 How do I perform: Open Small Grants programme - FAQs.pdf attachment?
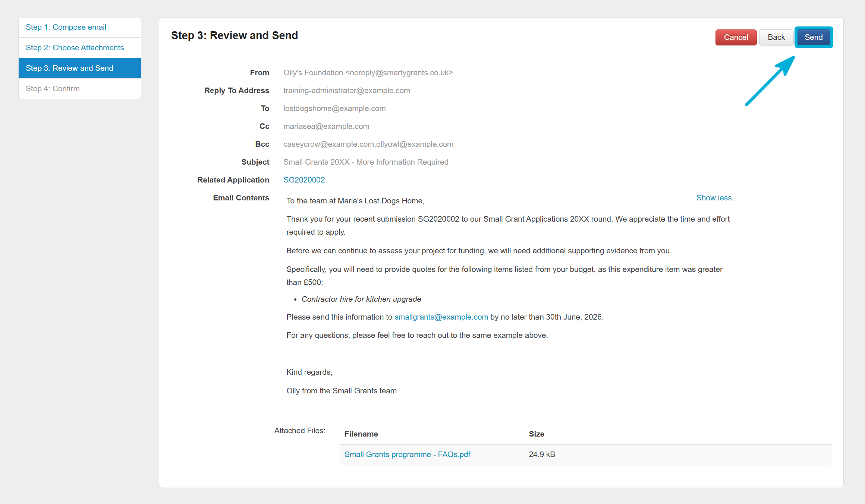tap(407, 454)
